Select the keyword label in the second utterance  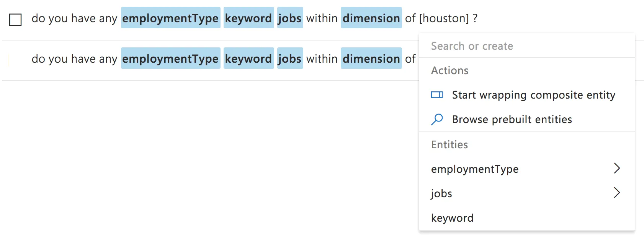(x=248, y=58)
